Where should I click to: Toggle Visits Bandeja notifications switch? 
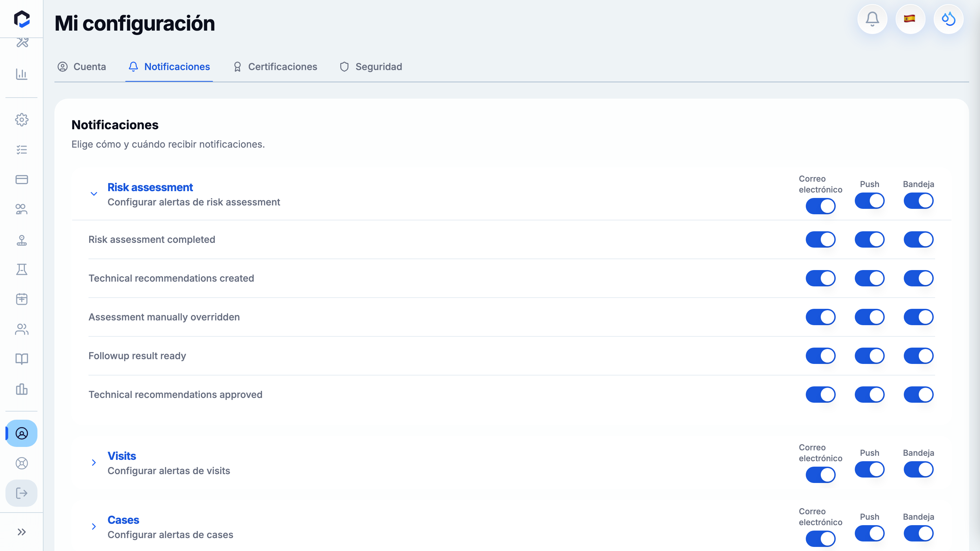pos(919,470)
